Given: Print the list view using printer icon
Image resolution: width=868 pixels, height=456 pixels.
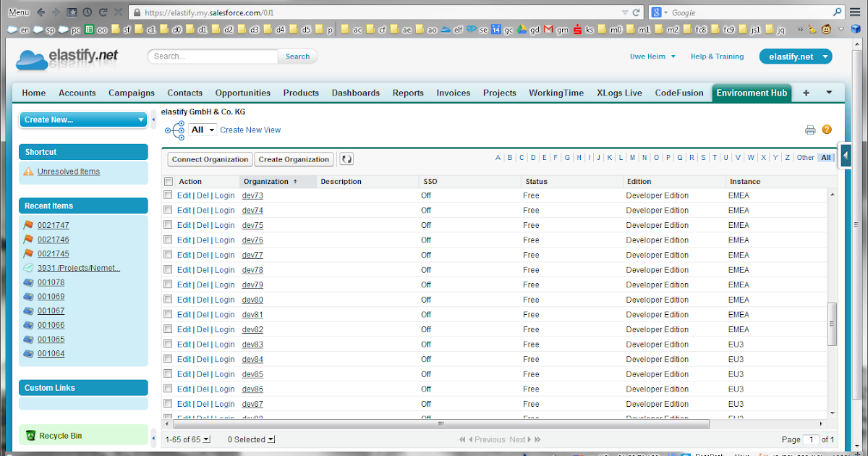Looking at the screenshot, I should 810,130.
